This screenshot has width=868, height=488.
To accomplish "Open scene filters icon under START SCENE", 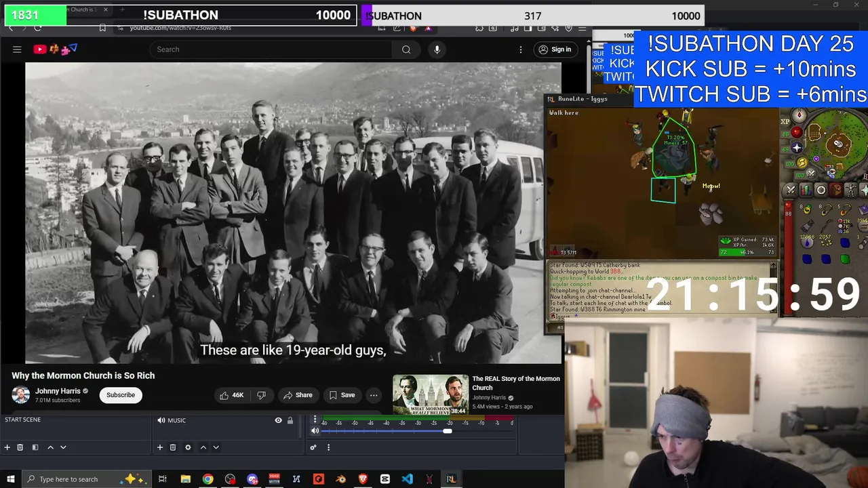I will coord(35,447).
